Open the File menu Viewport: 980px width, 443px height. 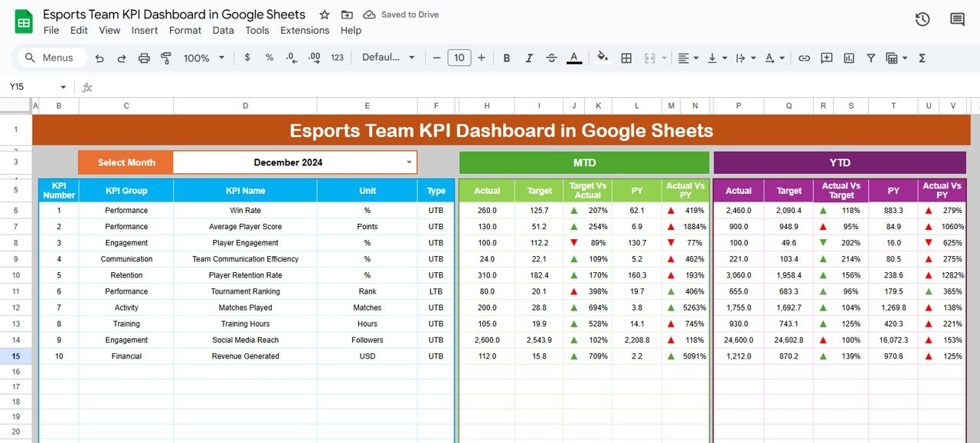pyautogui.click(x=51, y=31)
